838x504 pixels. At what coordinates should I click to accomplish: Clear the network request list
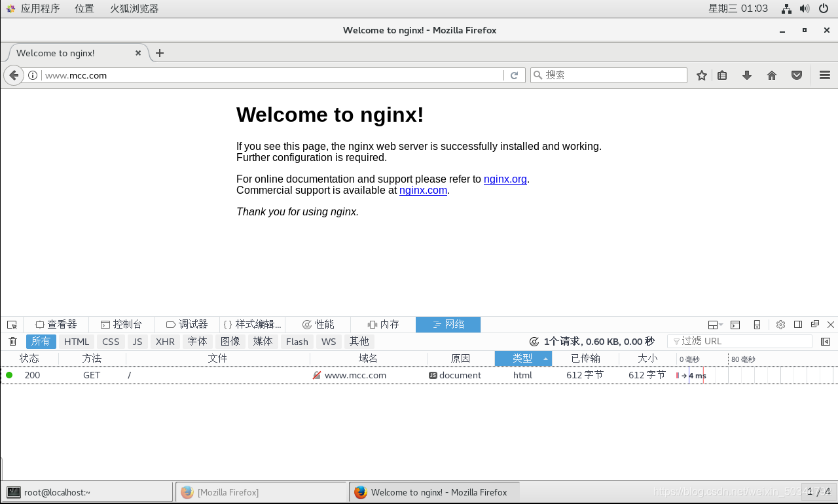pyautogui.click(x=12, y=342)
